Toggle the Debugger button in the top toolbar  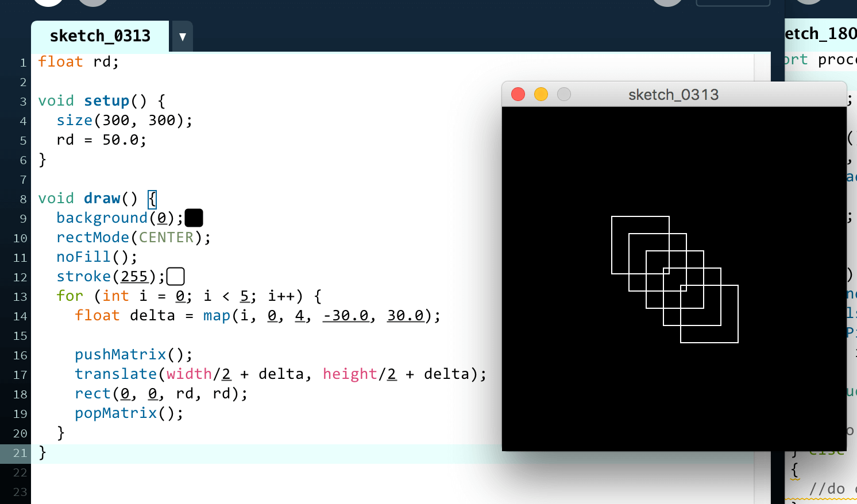pos(667,2)
